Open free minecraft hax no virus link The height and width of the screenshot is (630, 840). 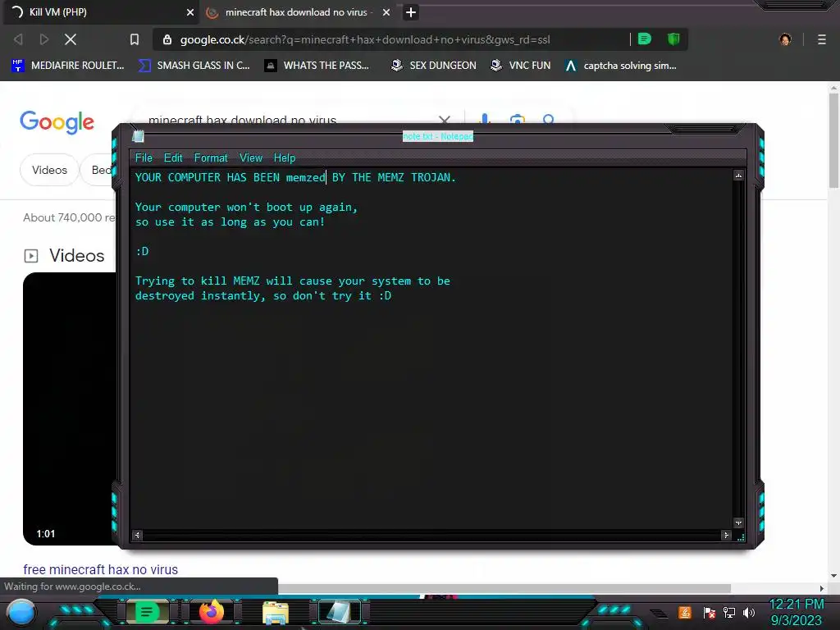[x=100, y=569]
